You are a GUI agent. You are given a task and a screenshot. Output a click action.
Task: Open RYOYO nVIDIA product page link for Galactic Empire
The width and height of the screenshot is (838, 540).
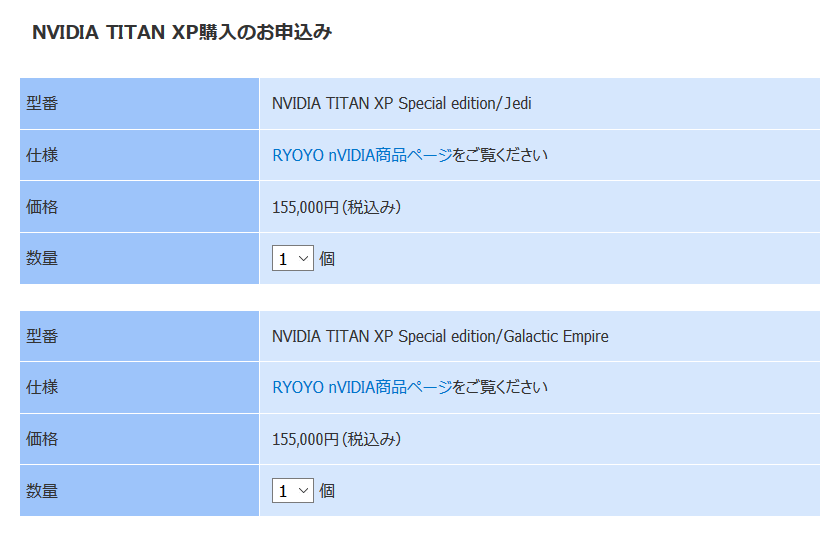362,387
